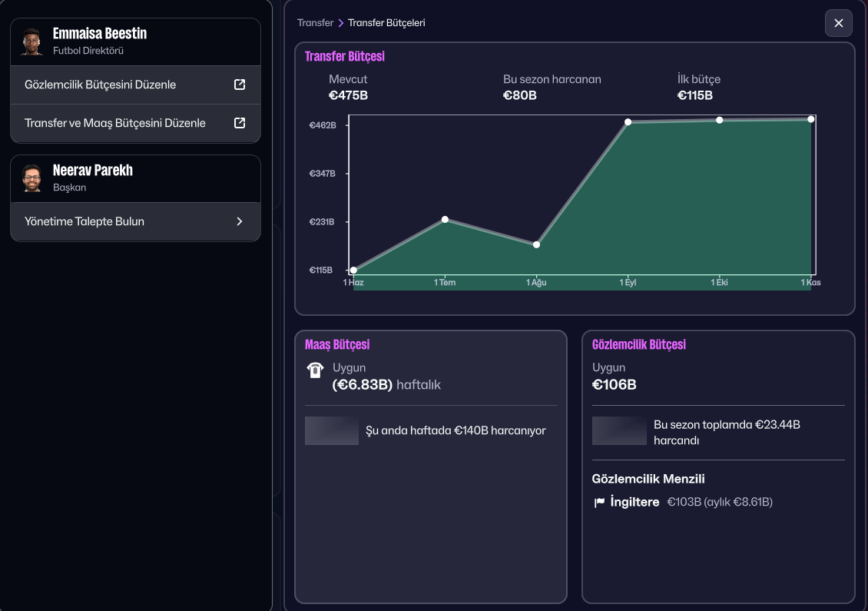Image resolution: width=868 pixels, height=611 pixels.
Task: Click the flag icon beside İngiltere
Action: click(599, 503)
